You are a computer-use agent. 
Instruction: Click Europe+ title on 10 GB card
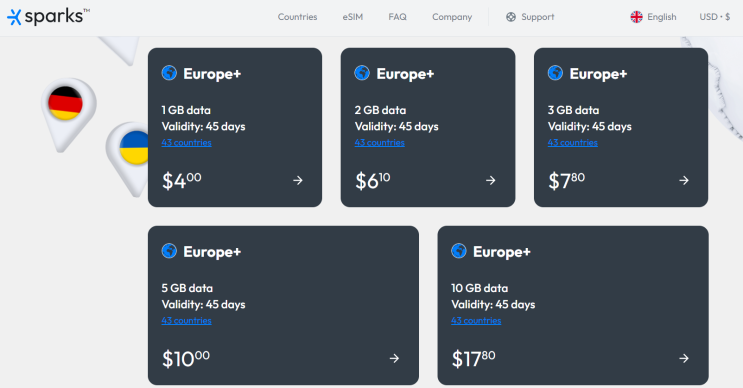pos(501,252)
